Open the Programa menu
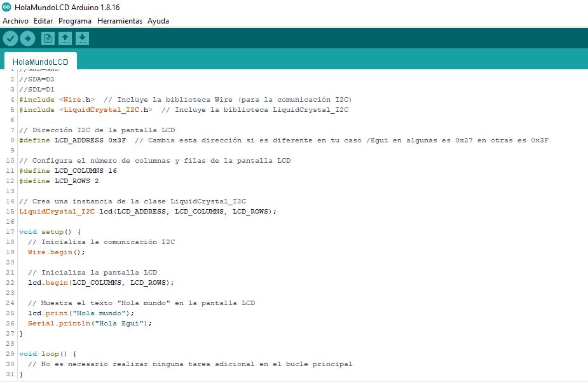The height and width of the screenshot is (382, 588). click(x=75, y=21)
